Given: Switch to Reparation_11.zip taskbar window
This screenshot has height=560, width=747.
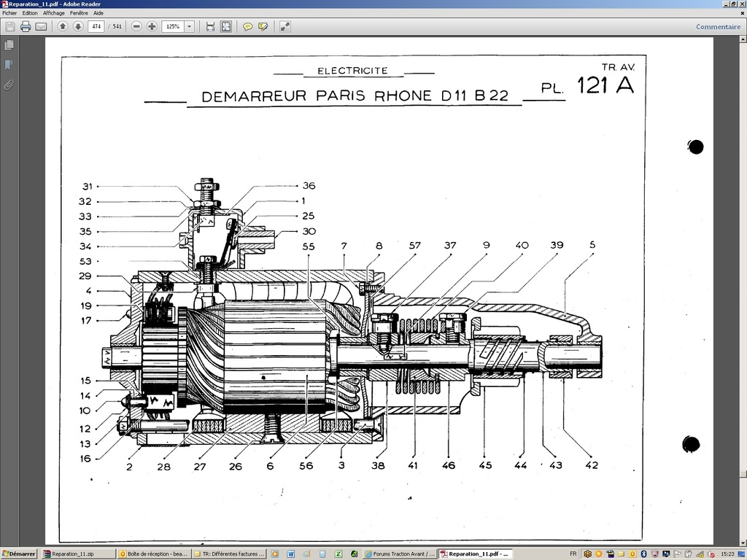Looking at the screenshot, I should click(x=78, y=554).
